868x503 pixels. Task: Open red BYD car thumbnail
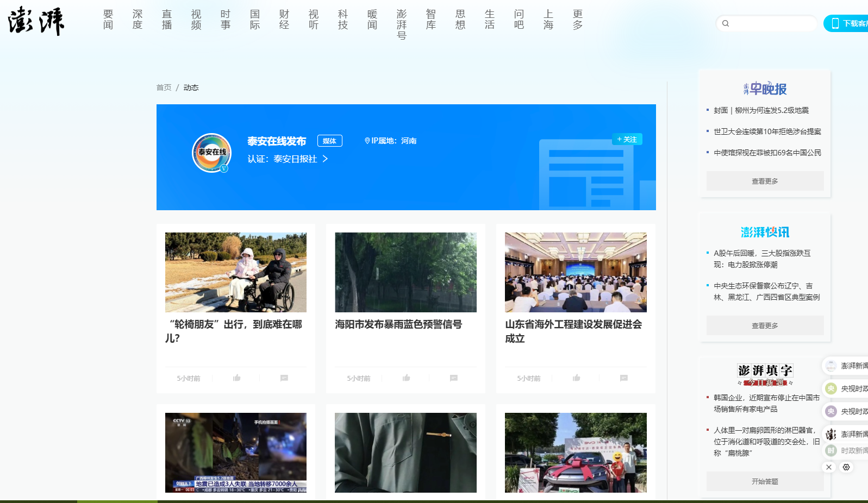576,452
